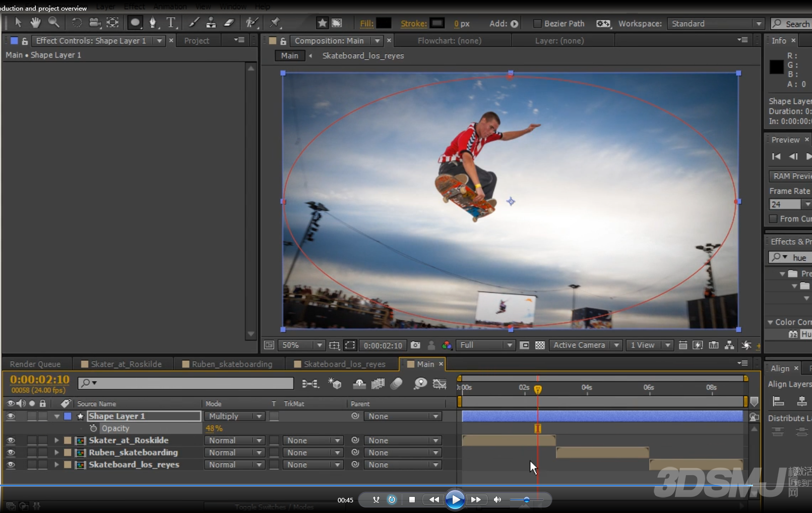Click the Stroke label link
812x513 pixels.
413,24
